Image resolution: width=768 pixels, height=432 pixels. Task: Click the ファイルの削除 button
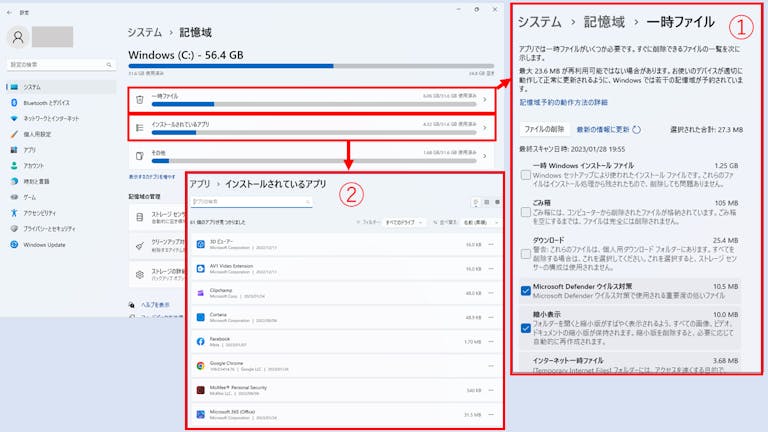(x=544, y=129)
